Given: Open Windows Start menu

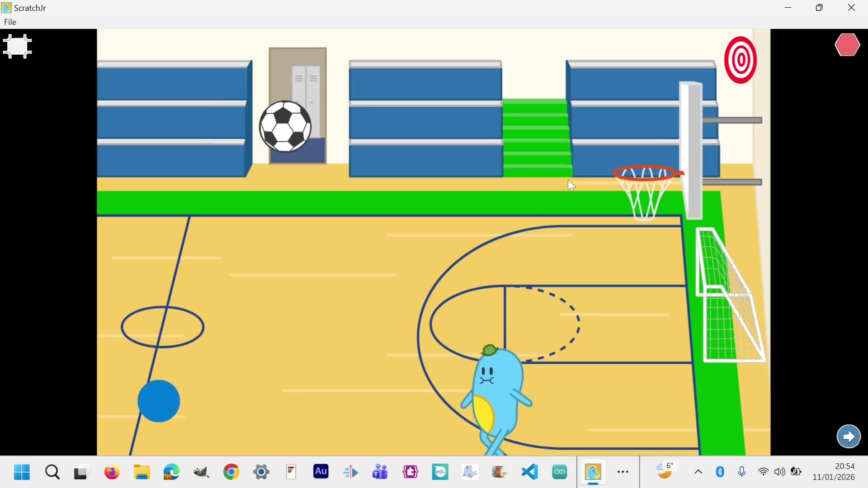Looking at the screenshot, I should [x=22, y=472].
